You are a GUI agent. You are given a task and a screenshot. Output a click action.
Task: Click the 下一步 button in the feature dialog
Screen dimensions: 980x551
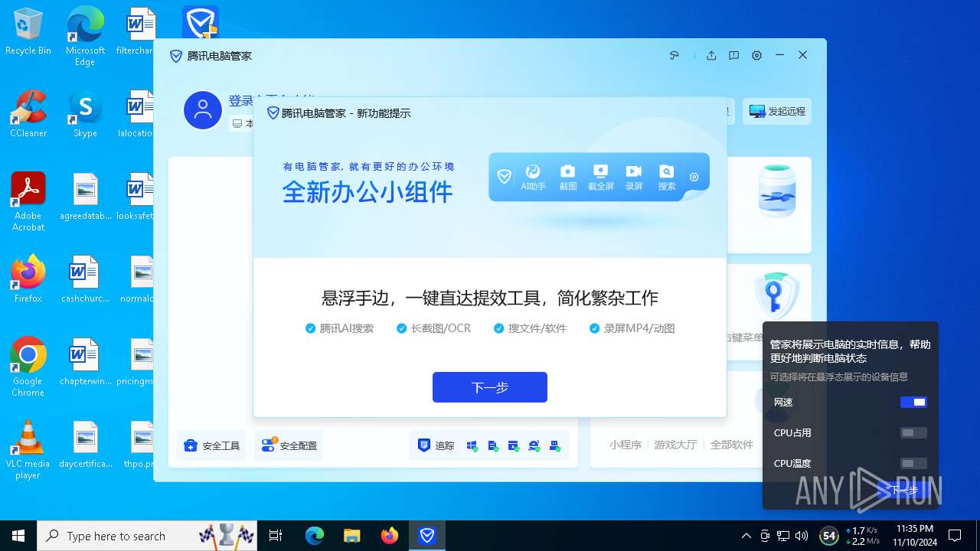pyautogui.click(x=490, y=387)
